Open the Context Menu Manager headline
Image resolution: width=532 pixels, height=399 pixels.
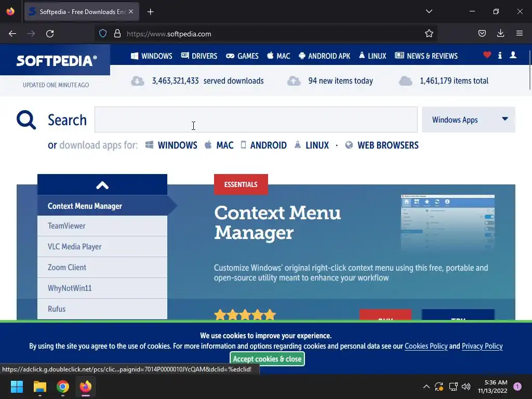pyautogui.click(x=277, y=222)
